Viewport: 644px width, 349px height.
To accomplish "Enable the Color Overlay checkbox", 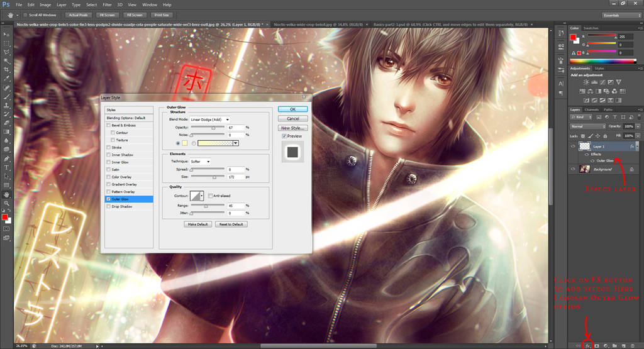I will click(x=108, y=177).
